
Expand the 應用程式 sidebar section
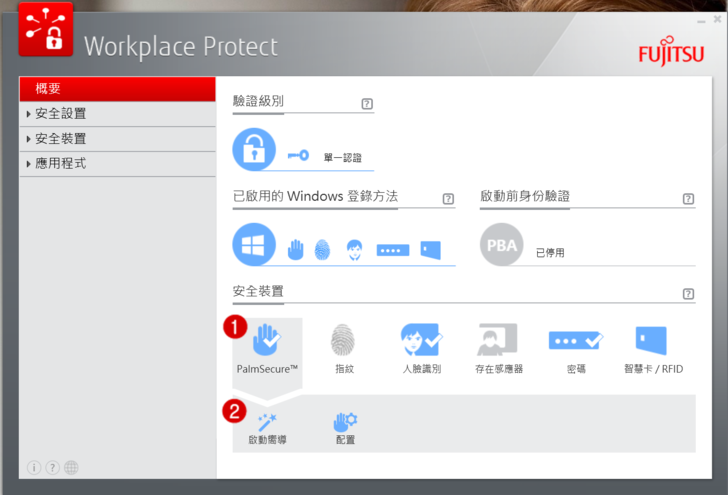[x=117, y=164]
